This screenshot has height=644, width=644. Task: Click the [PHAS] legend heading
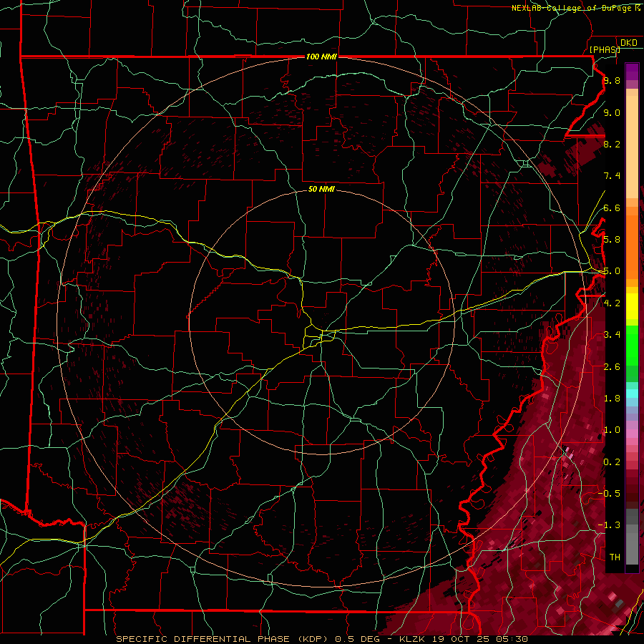[x=605, y=49]
